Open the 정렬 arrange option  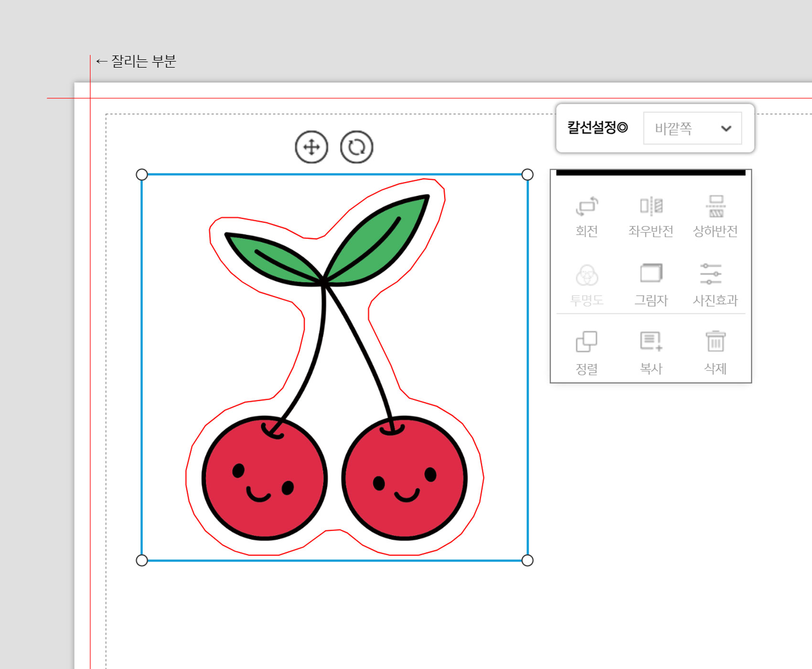pyautogui.click(x=587, y=353)
